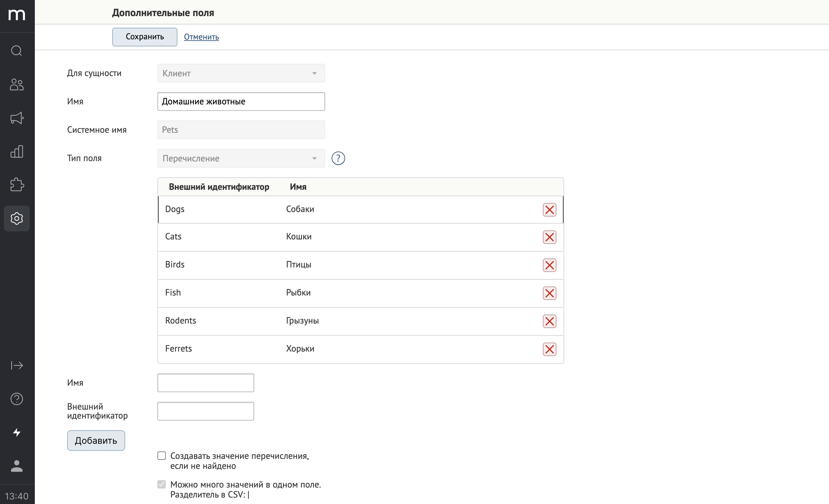Screen dimensions: 829x504
Task: Click the 'Дополнительные поля' page title
Action: click(x=163, y=13)
